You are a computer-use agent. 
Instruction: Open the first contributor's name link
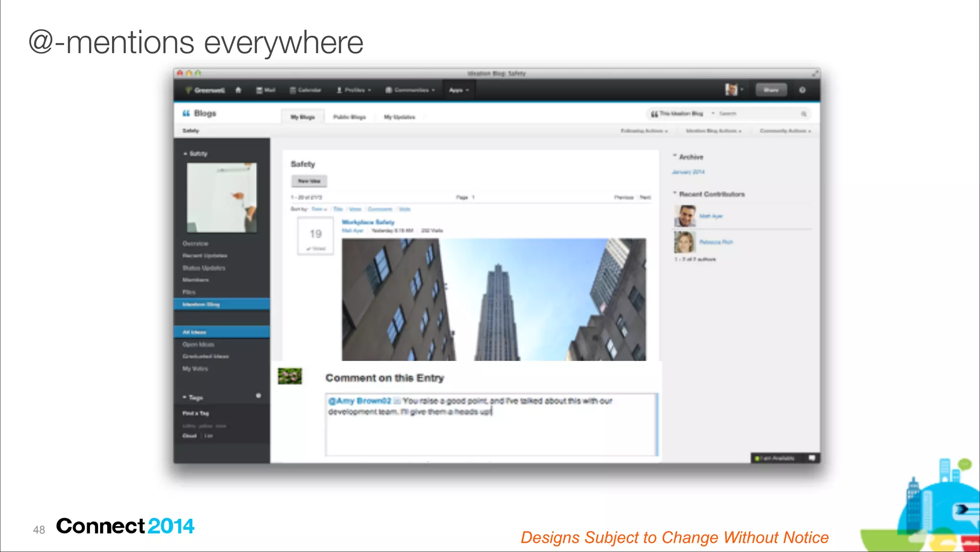pos(711,216)
